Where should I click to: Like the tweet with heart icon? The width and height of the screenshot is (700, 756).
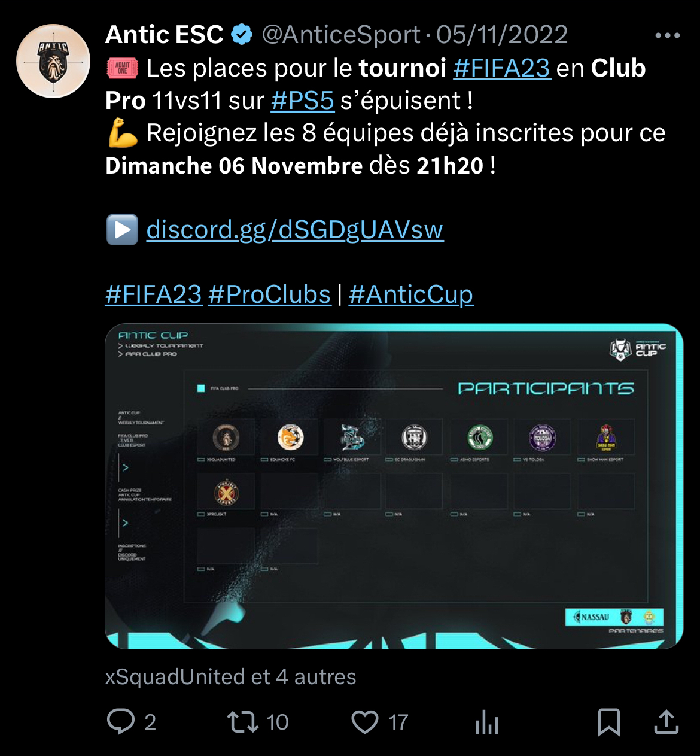coord(364,722)
